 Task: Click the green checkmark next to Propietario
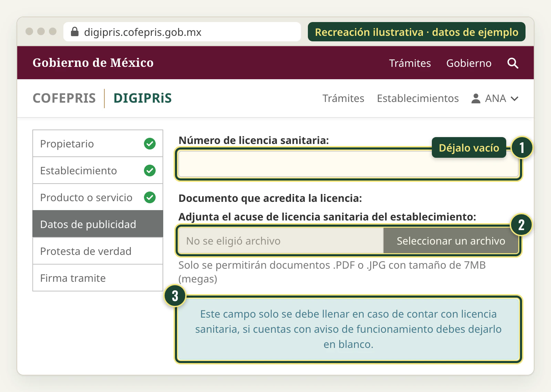click(x=150, y=144)
